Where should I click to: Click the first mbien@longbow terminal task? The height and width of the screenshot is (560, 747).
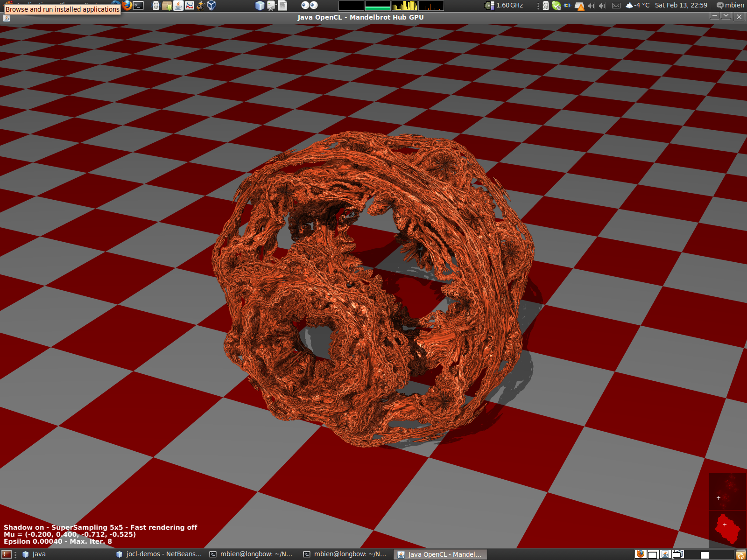click(251, 554)
